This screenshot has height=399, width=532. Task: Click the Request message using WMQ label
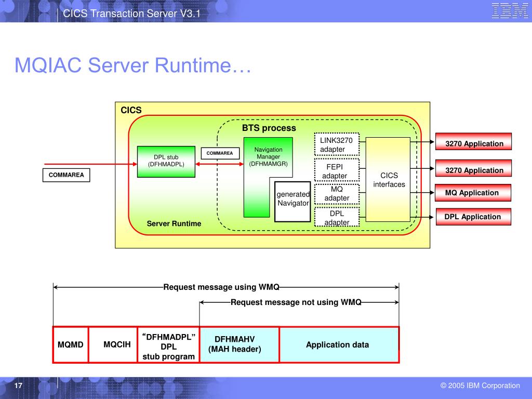coord(221,287)
